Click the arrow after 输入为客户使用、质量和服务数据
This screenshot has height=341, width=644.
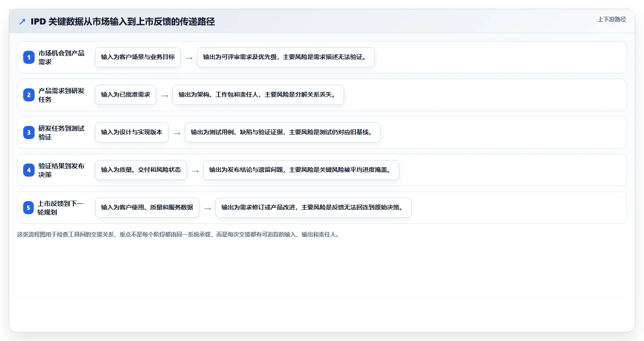click(208, 208)
